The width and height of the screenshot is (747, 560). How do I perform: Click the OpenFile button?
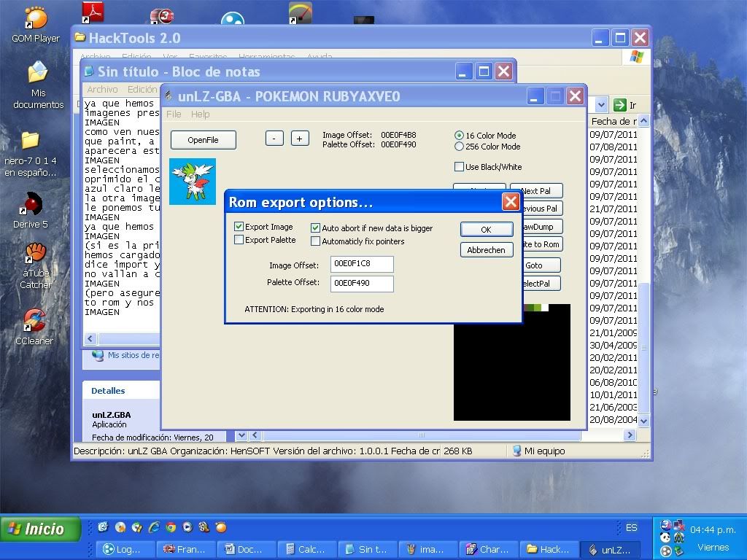(x=204, y=140)
